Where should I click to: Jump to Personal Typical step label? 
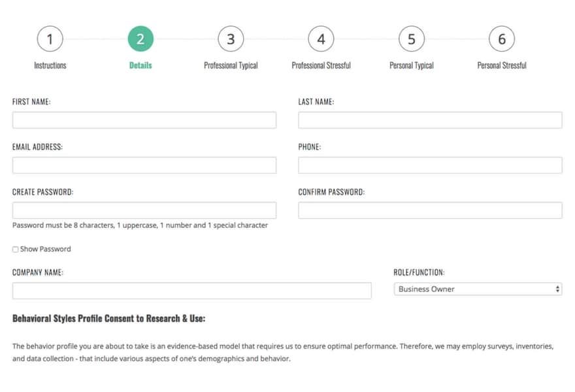[411, 65]
